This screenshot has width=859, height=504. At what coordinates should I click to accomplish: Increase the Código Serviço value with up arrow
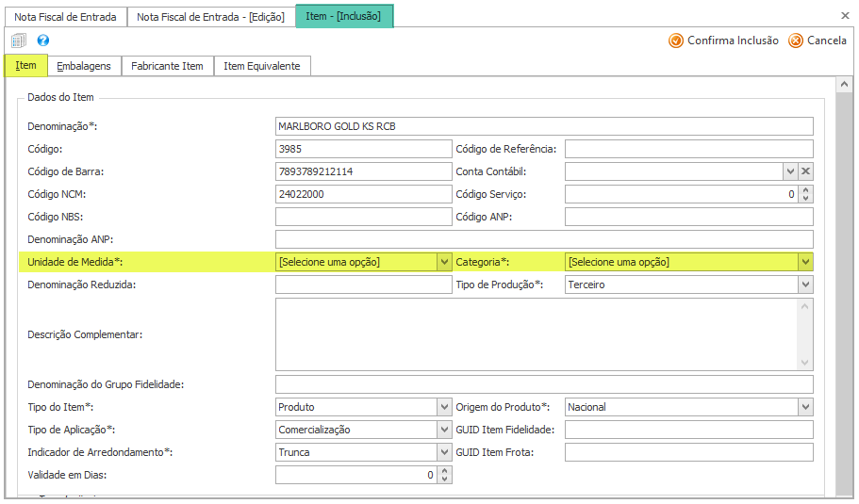[805, 189]
